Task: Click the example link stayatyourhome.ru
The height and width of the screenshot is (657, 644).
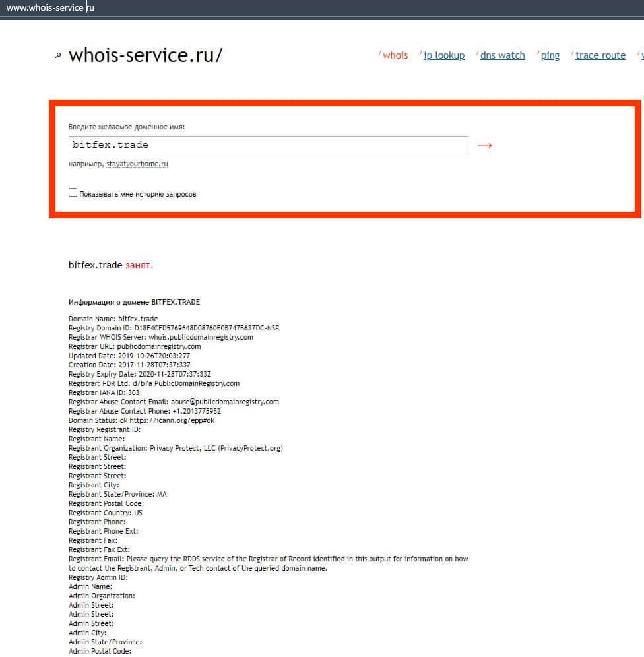Action: (x=137, y=164)
